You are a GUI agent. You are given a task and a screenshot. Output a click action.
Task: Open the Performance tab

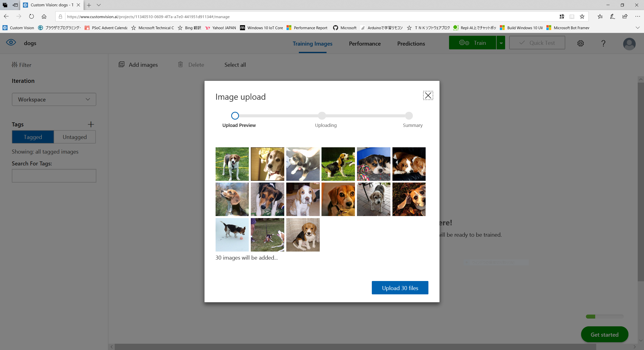click(x=365, y=44)
